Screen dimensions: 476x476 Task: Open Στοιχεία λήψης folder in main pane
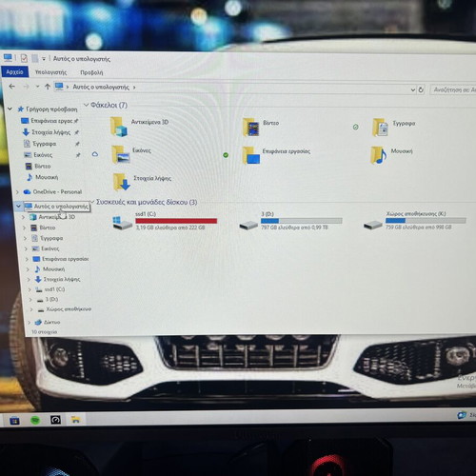pos(142,182)
